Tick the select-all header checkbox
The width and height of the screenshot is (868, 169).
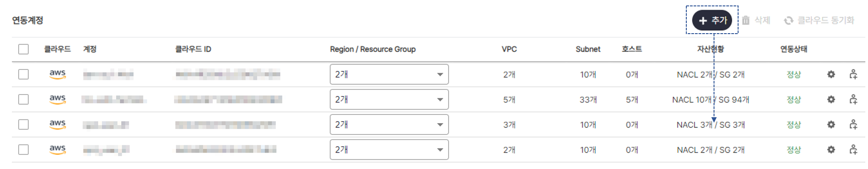pyautogui.click(x=24, y=49)
